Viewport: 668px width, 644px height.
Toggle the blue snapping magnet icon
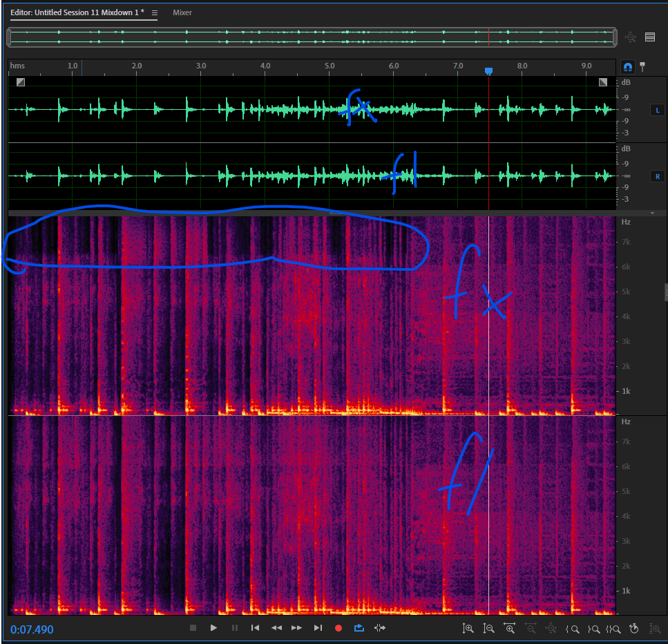pyautogui.click(x=628, y=67)
